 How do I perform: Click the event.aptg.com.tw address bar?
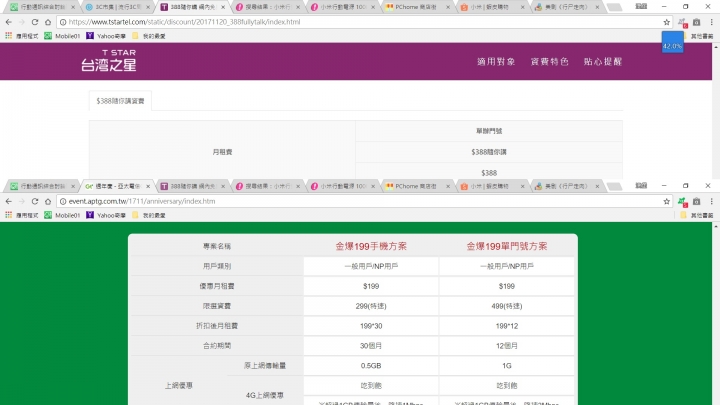point(365,201)
